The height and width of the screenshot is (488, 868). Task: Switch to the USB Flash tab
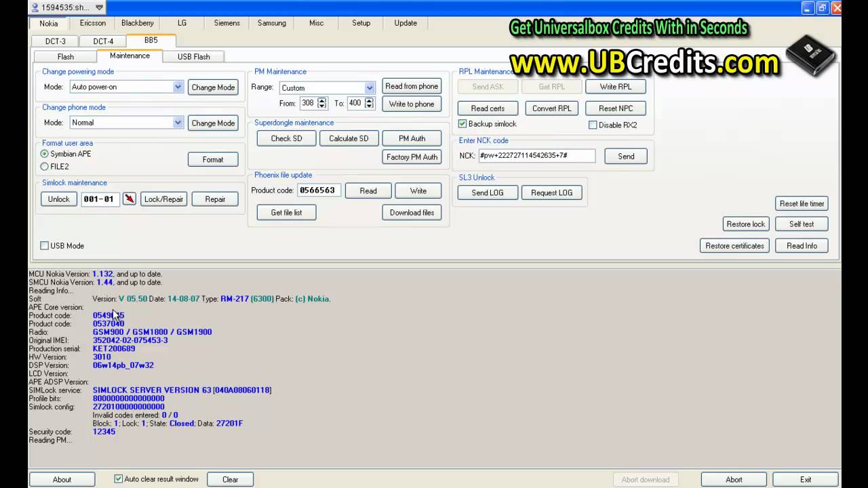194,57
